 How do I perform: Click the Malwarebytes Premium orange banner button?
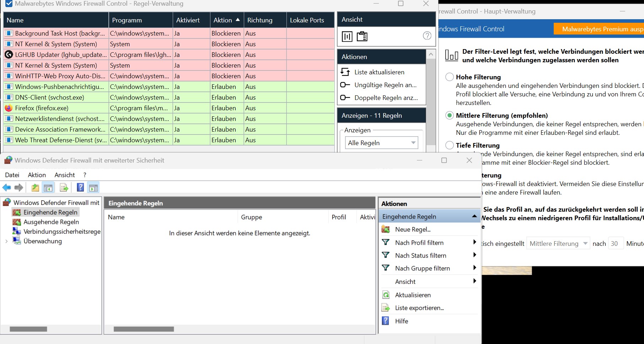tap(599, 29)
